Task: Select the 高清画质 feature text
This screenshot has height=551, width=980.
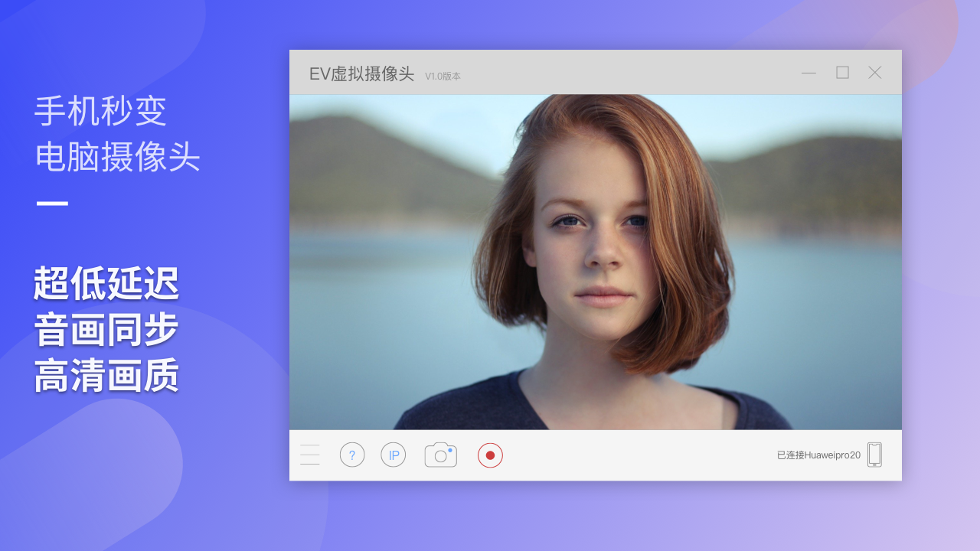Action: pyautogui.click(x=106, y=376)
